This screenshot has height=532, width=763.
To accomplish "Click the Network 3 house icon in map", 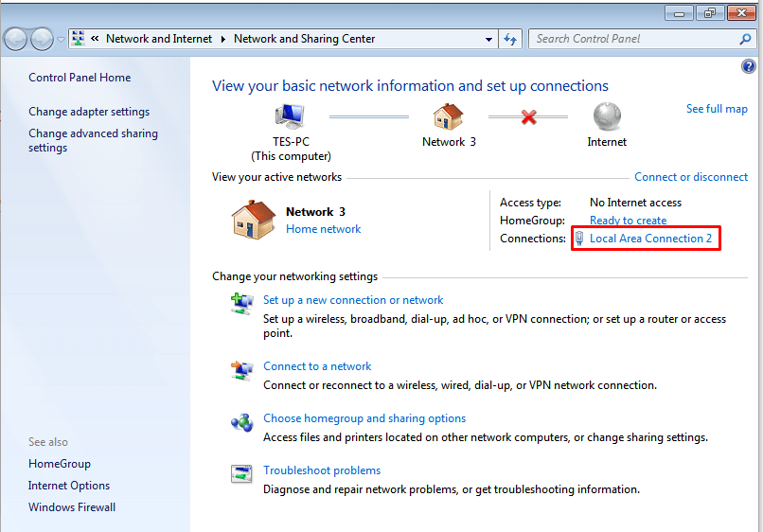I will 448,116.
